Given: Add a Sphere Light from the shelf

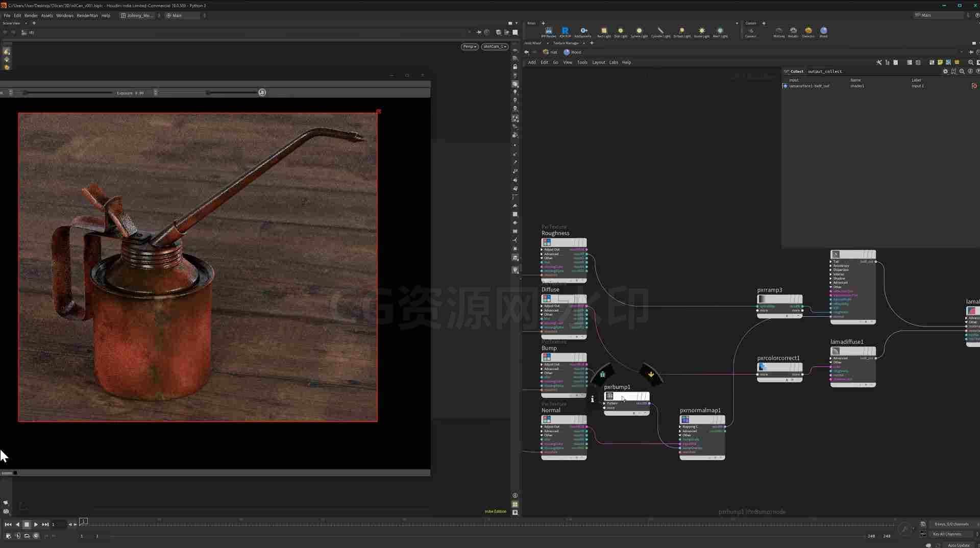Looking at the screenshot, I should (639, 32).
